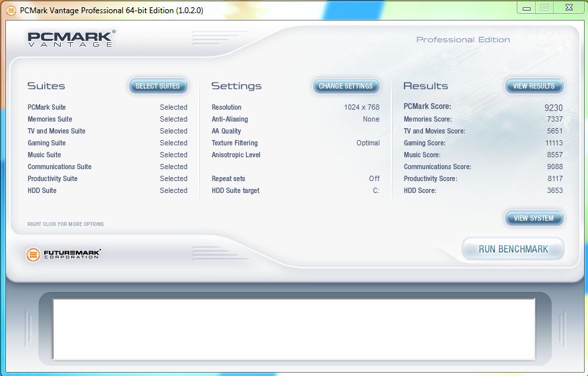Open the Select Suites dialog
The image size is (588, 376).
tap(158, 86)
